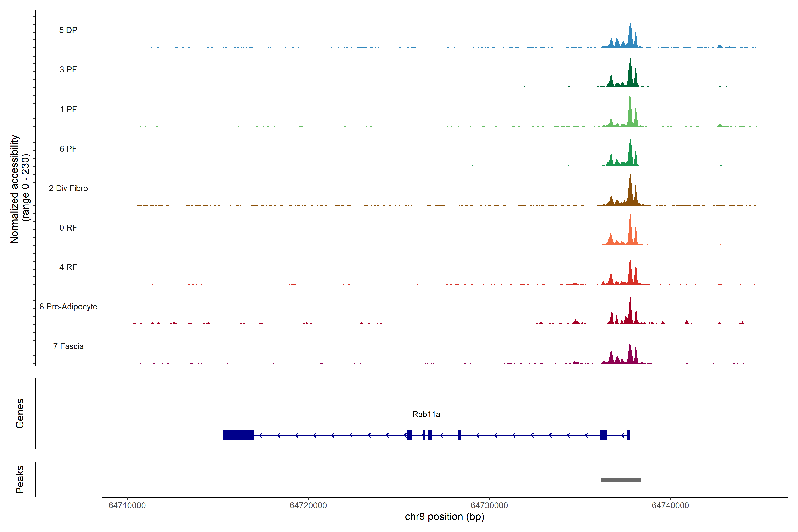
Task: Click the 64710000 axis tick label
Action: [127, 505]
